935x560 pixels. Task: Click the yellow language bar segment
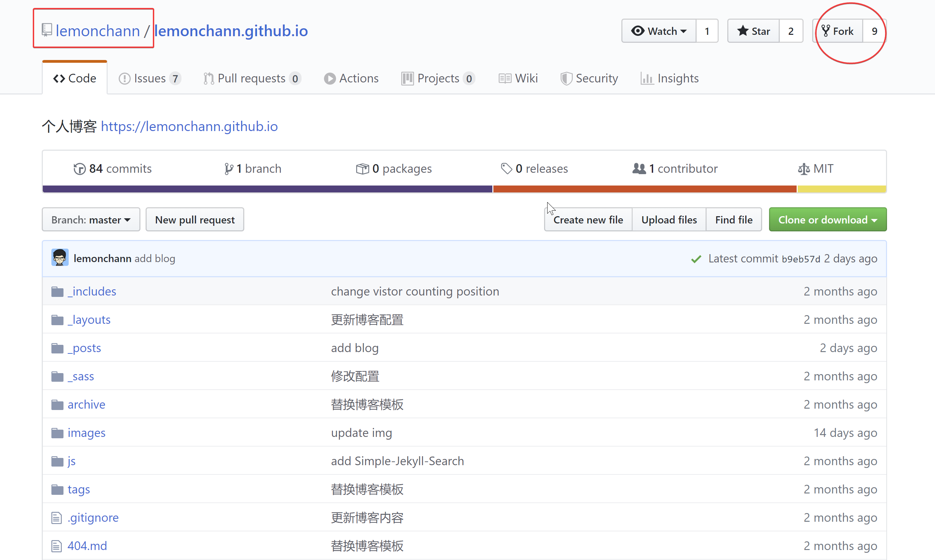pos(842,189)
